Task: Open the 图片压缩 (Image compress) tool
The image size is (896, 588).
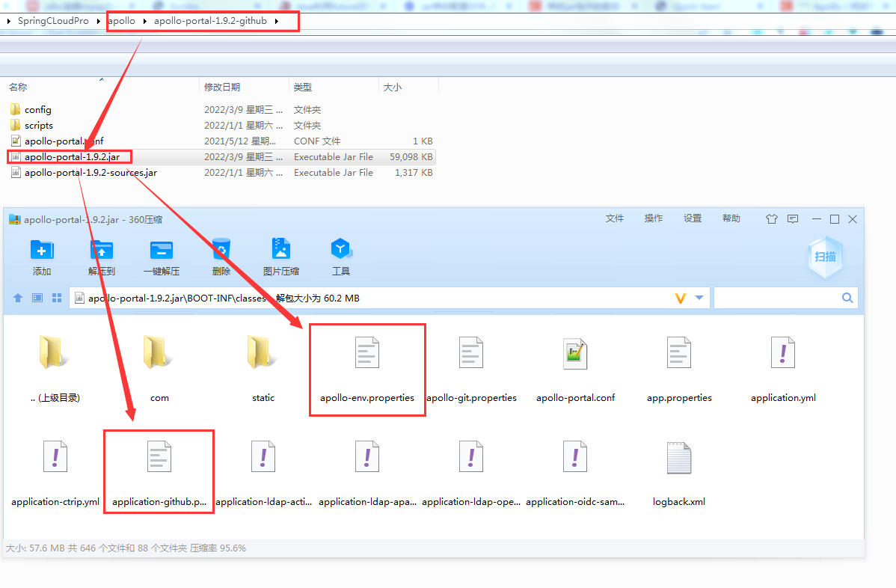Action: [x=281, y=257]
